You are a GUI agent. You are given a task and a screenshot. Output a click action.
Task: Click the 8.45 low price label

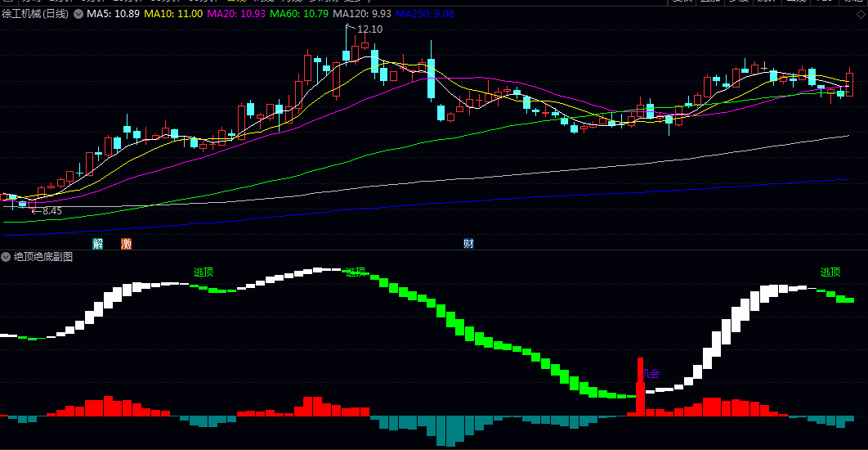coord(52,210)
